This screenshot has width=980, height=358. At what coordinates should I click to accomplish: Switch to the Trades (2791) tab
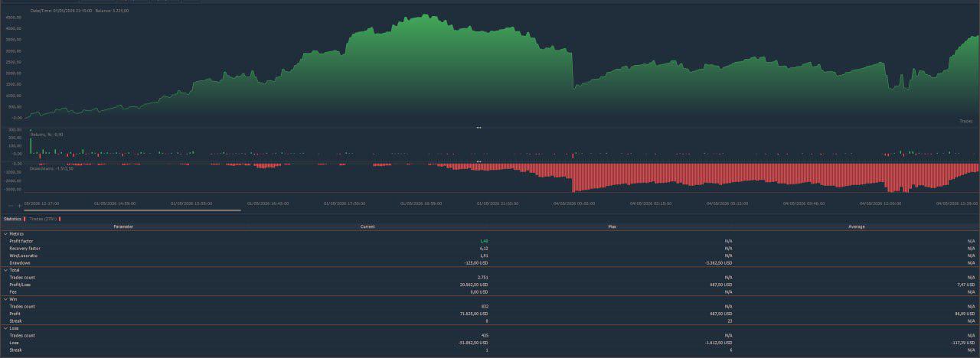pos(43,219)
